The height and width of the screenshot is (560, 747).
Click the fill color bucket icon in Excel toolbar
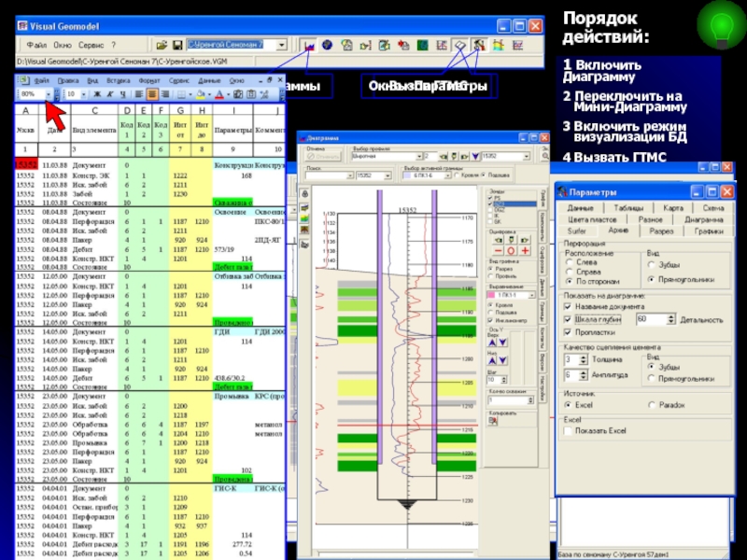tap(201, 94)
